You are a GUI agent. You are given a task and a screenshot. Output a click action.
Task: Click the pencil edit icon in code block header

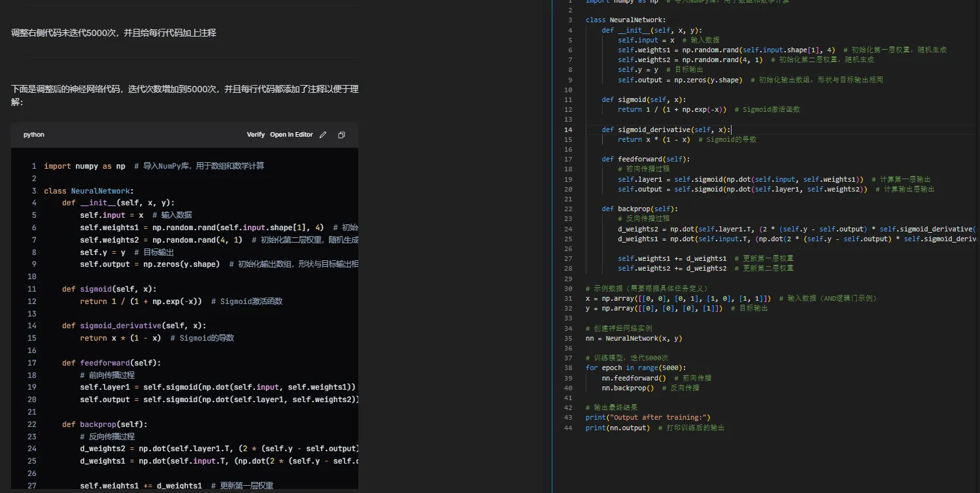click(x=322, y=135)
